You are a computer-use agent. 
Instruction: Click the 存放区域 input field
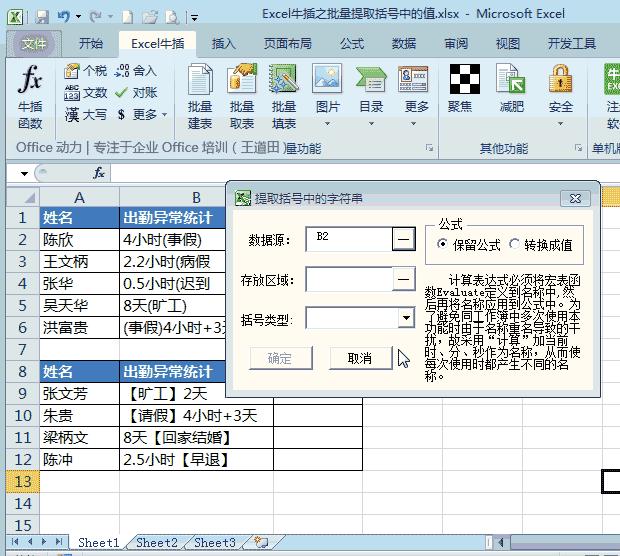click(x=349, y=279)
